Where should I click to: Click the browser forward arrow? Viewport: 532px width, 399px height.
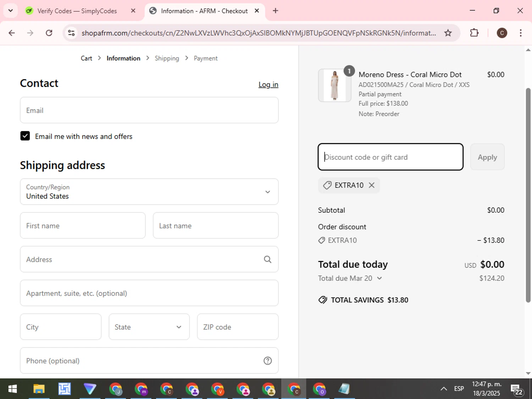pyautogui.click(x=30, y=33)
